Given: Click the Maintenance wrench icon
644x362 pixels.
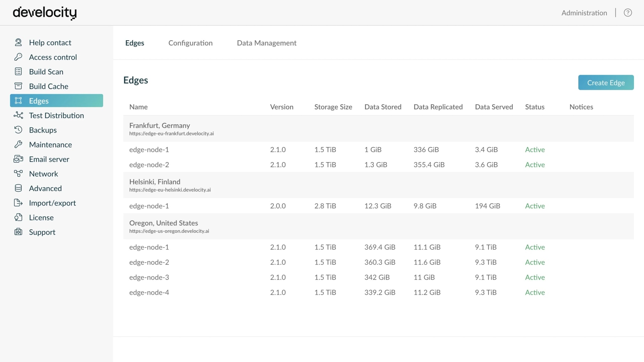Looking at the screenshot, I should click(18, 145).
